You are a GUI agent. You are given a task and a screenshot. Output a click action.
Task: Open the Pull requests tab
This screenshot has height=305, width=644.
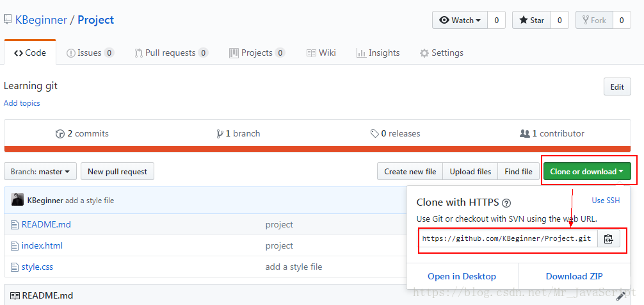[172, 53]
